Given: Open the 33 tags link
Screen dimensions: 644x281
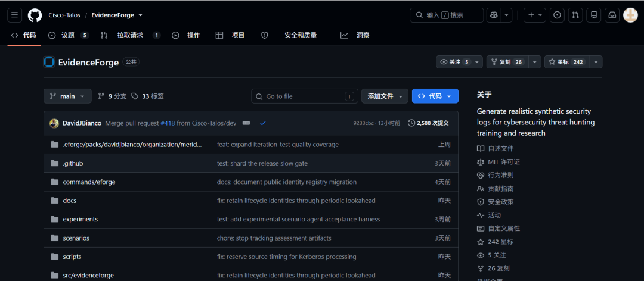Looking at the screenshot, I should [147, 96].
